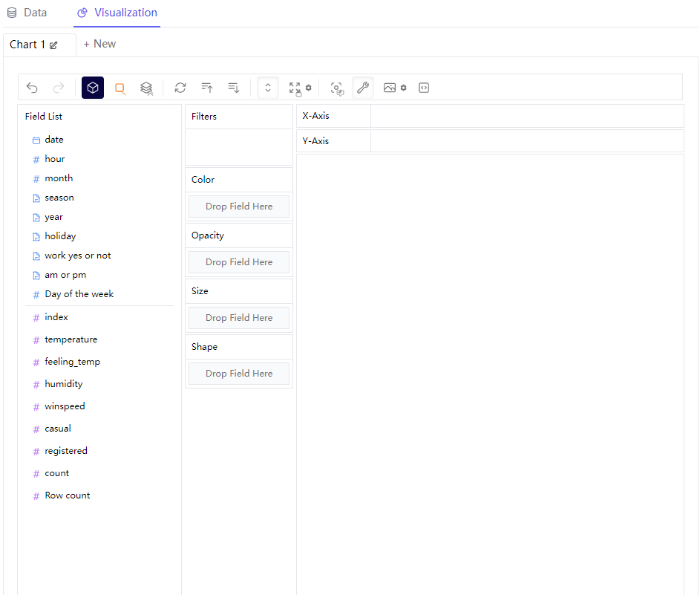
Task: Click the hash icon beside hour
Action: (36, 160)
